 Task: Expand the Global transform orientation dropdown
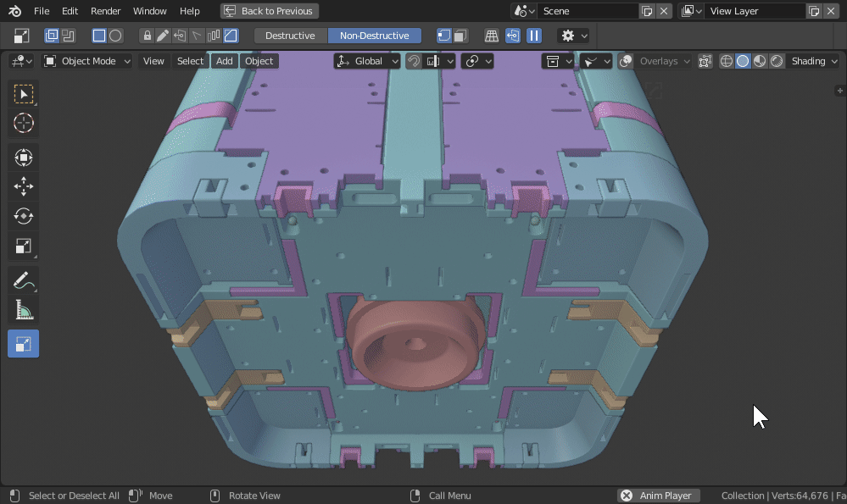point(368,61)
